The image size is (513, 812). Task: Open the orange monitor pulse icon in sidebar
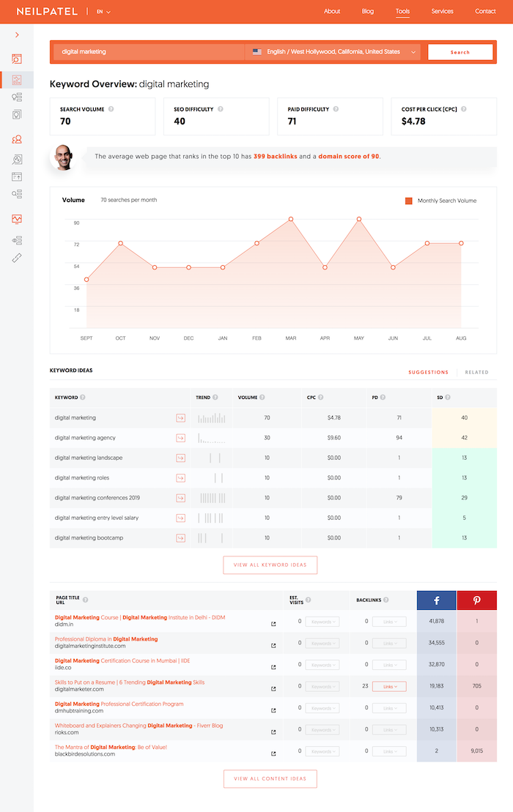pyautogui.click(x=17, y=219)
